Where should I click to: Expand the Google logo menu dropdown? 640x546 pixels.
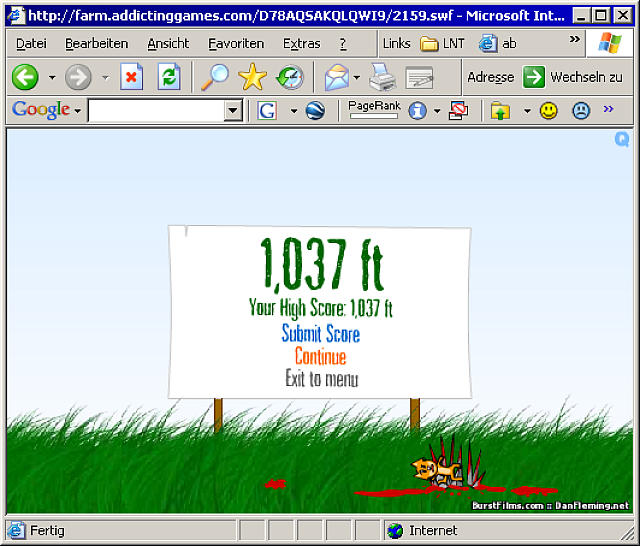[x=77, y=111]
